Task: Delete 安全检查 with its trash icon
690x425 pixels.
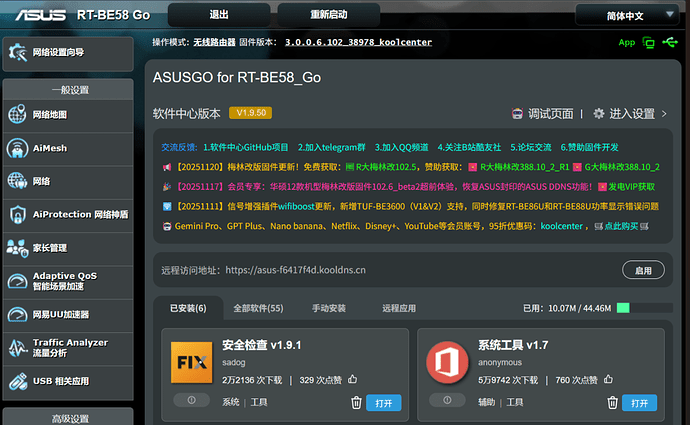Action: [356, 403]
